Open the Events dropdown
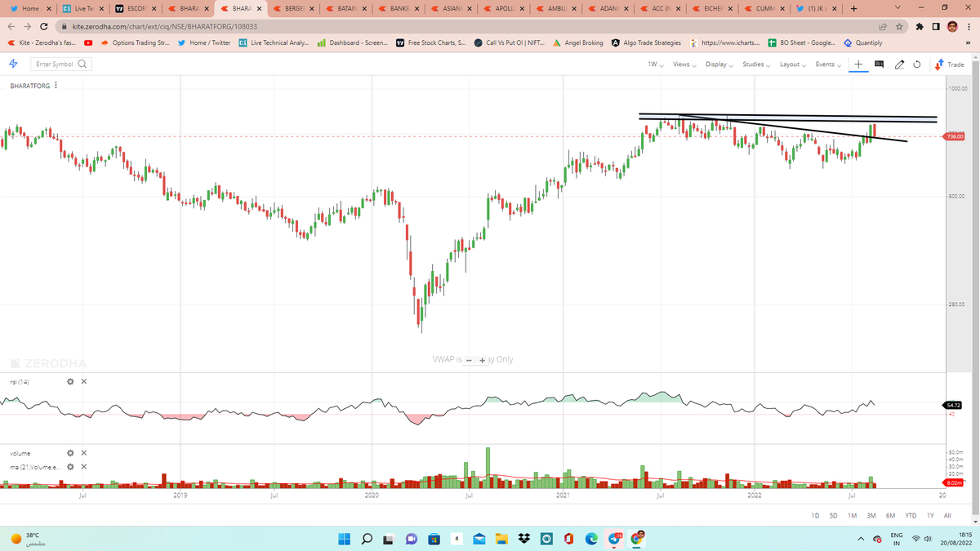 (x=827, y=64)
